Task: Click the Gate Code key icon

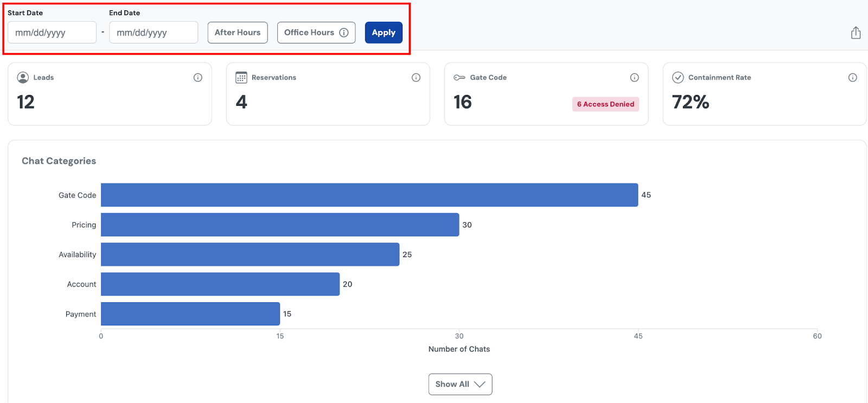Action: coord(459,78)
